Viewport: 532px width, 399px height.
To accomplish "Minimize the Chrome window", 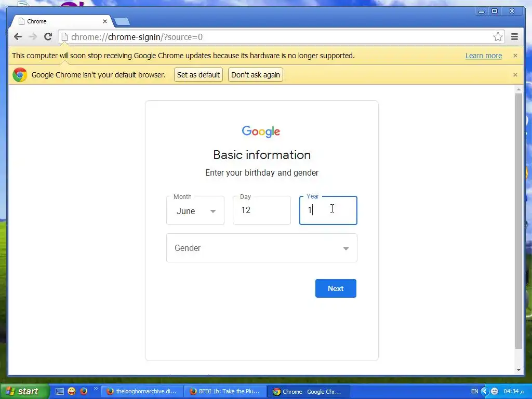I will (x=481, y=11).
